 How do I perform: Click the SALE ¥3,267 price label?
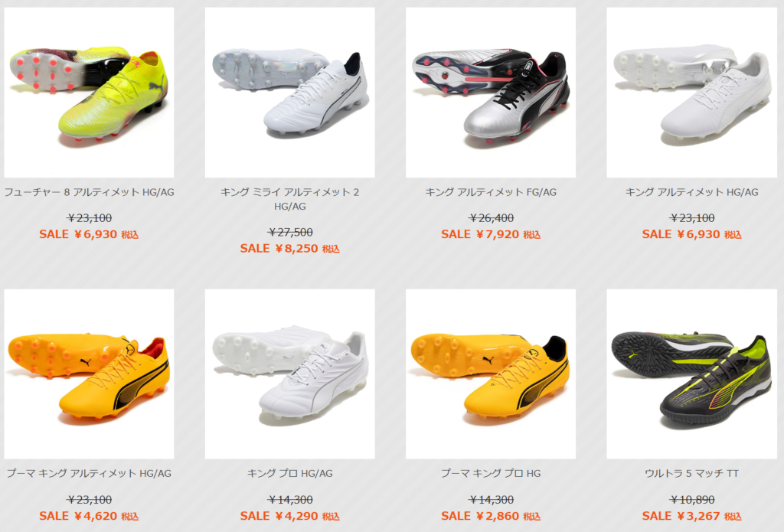[x=692, y=516]
